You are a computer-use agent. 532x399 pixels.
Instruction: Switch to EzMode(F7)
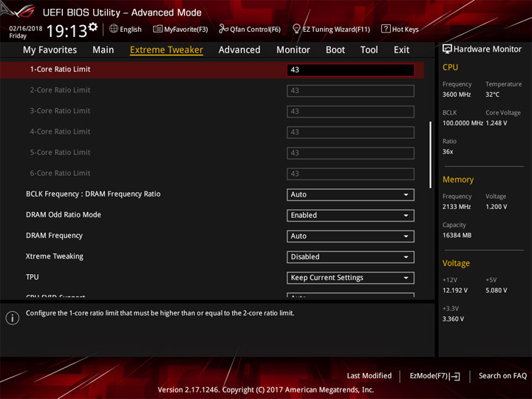(x=435, y=376)
